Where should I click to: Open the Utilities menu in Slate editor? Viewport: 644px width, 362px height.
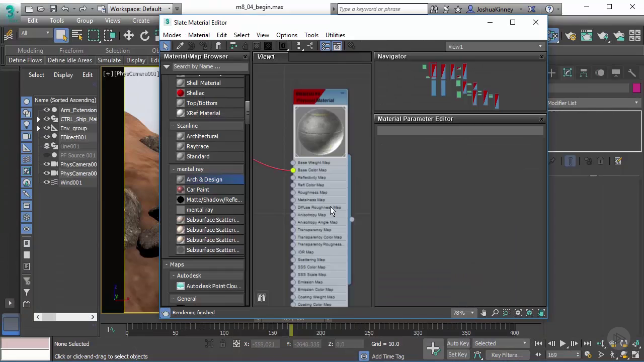click(x=335, y=35)
